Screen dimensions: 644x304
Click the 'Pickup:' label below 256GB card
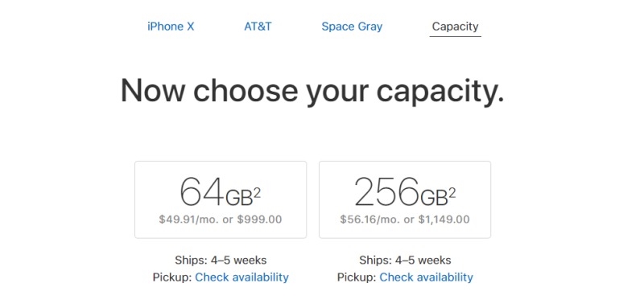point(357,277)
